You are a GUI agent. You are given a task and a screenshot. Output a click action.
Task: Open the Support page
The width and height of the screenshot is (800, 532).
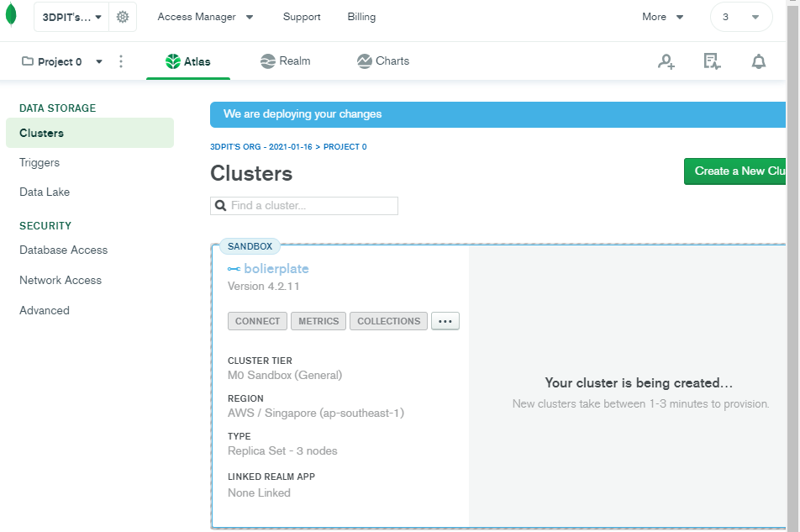(302, 17)
